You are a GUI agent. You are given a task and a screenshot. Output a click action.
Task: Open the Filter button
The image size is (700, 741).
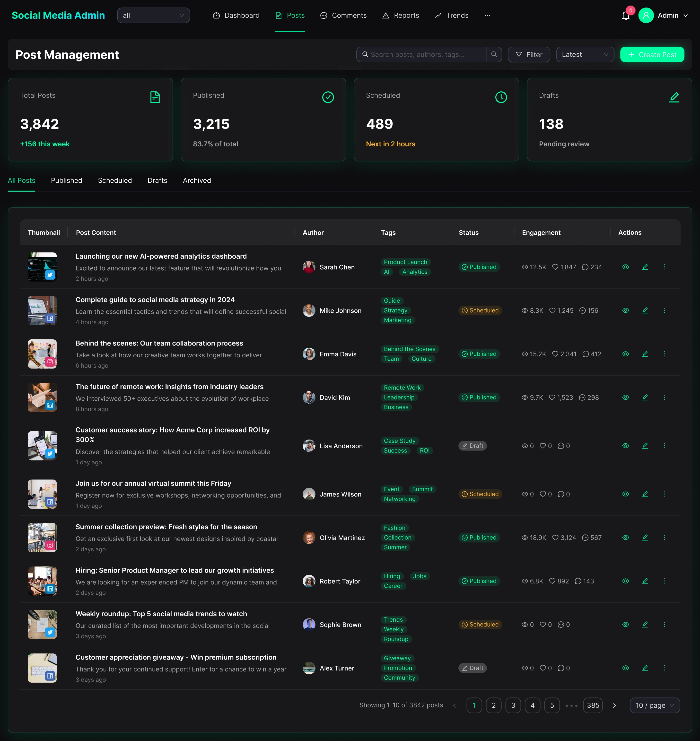pos(529,54)
